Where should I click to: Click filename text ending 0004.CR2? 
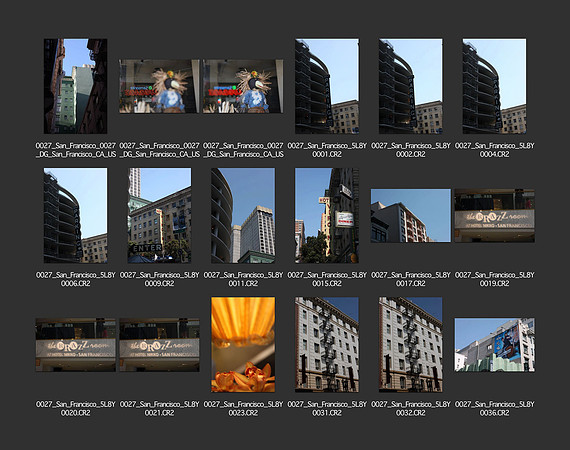click(x=494, y=150)
